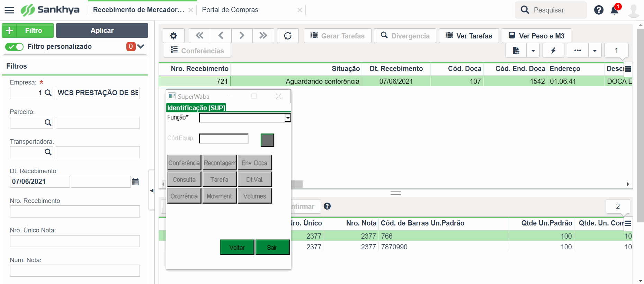The image size is (644, 284).
Task: Click the Nro. Recebimento filter field
Action: 75,212
